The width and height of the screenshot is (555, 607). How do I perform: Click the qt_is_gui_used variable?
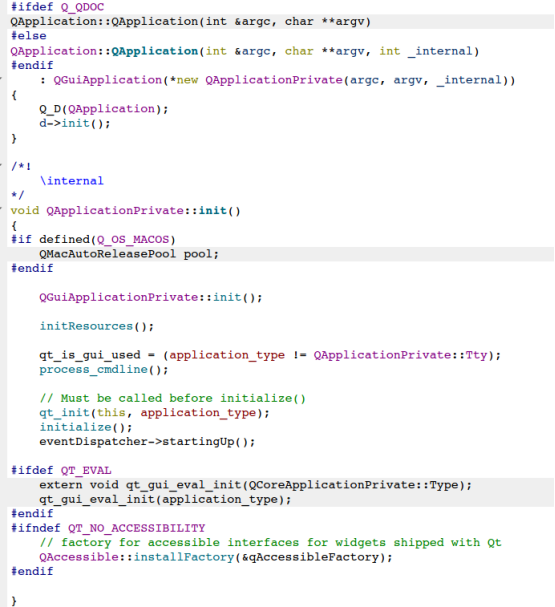90,355
